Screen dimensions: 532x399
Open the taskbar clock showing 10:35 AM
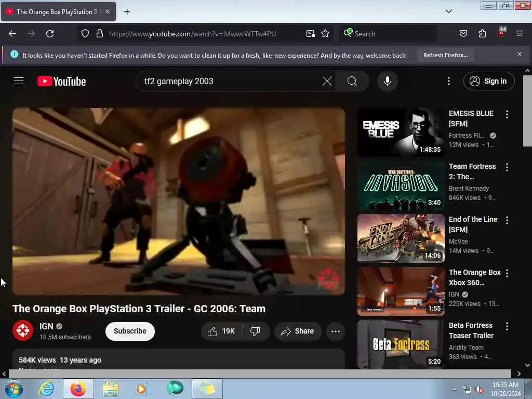click(x=506, y=389)
